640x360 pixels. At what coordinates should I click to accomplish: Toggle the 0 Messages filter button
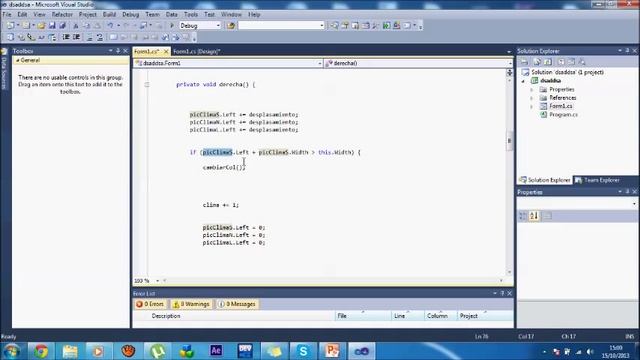coord(237,304)
